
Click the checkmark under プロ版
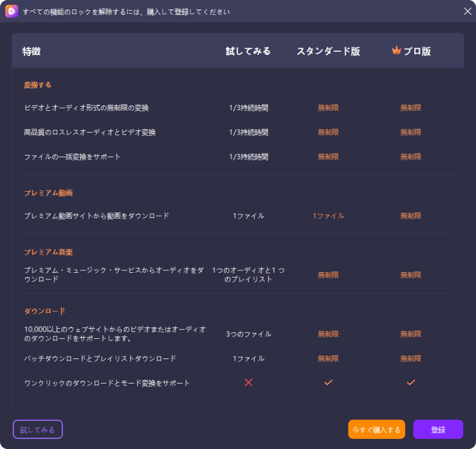tap(411, 383)
